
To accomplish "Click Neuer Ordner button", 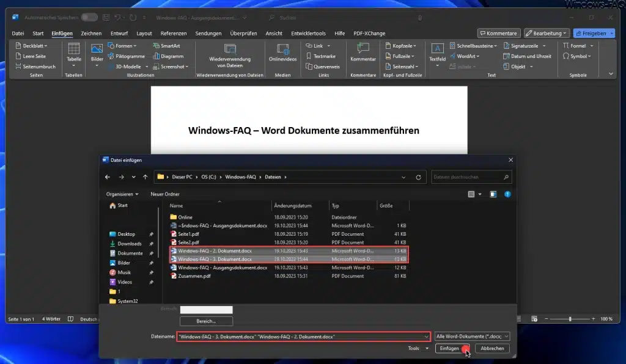I will (x=165, y=194).
